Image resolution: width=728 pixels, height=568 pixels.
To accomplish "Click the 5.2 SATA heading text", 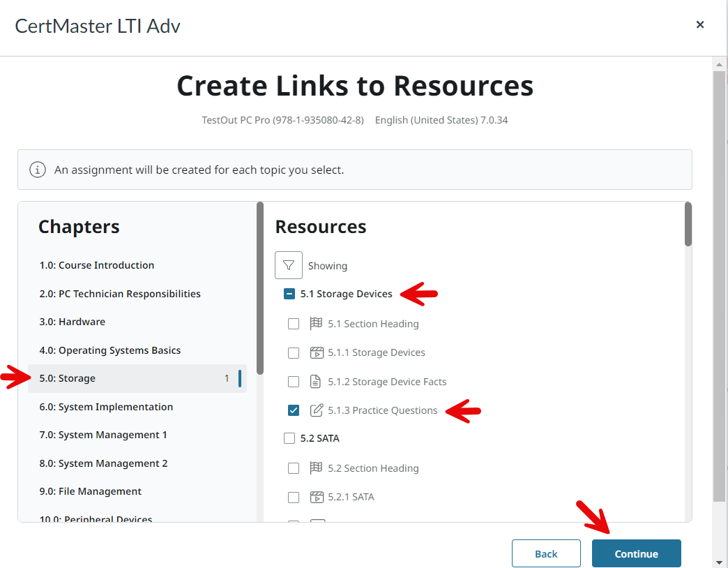I will (x=320, y=438).
